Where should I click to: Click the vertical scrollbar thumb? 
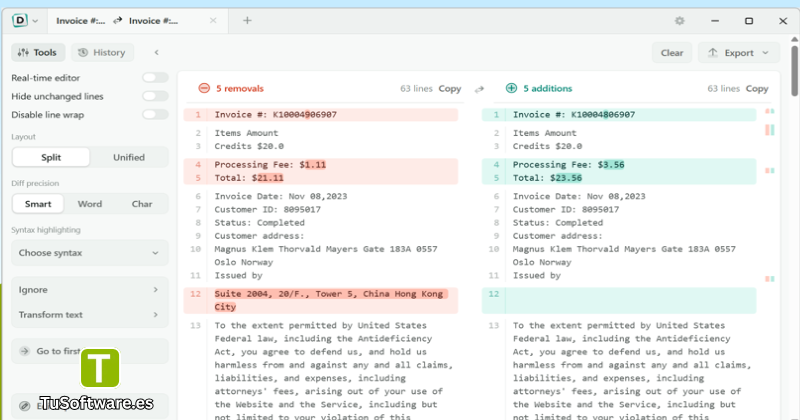(x=794, y=70)
